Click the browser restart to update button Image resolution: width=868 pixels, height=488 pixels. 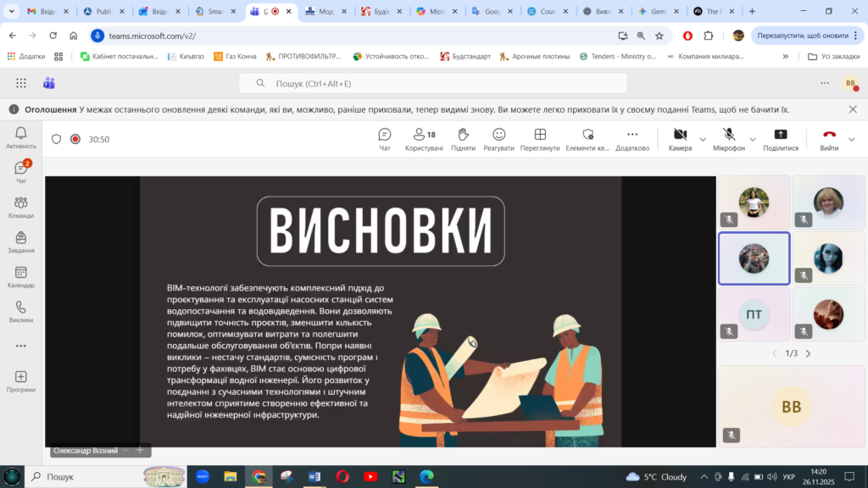tap(802, 36)
